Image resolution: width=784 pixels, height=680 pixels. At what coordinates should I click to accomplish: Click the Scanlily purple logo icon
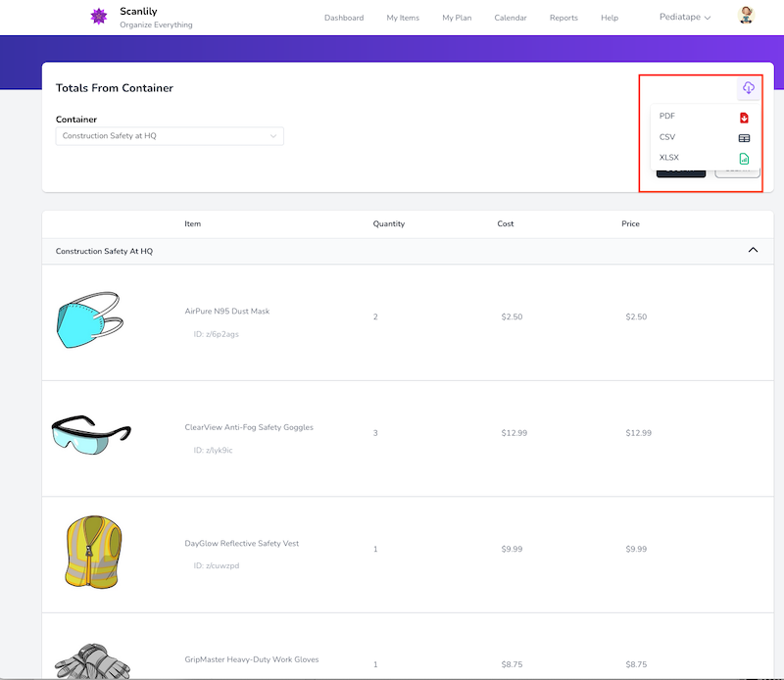98,17
